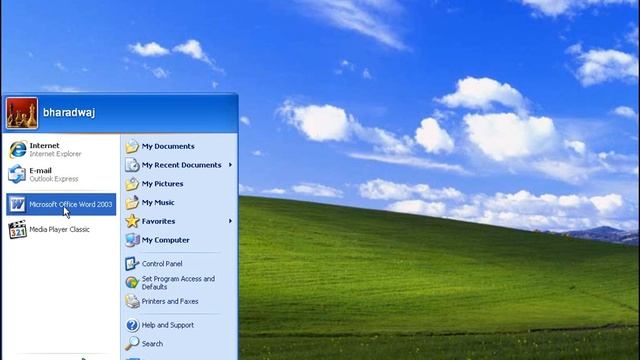Click the Microsoft Word 2003 icon
Viewport: 640px width, 360px height.
click(x=17, y=204)
